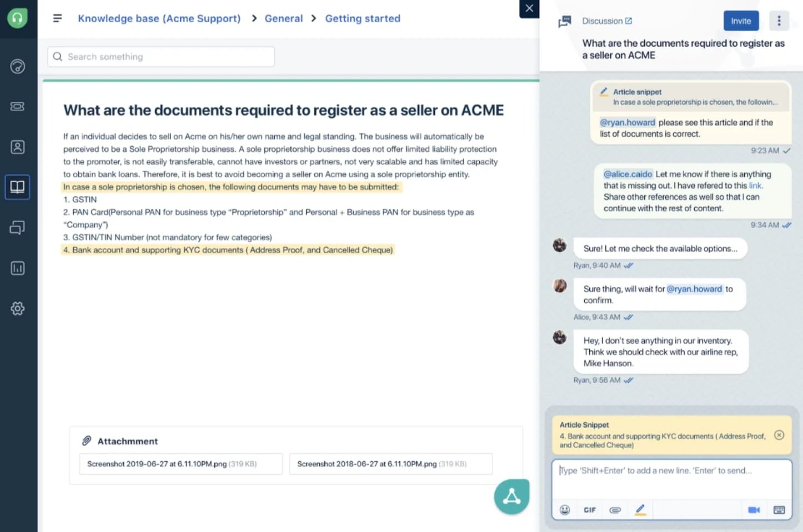The height and width of the screenshot is (532, 803).
Task: Click the @alice.caido mention
Action: click(x=628, y=174)
